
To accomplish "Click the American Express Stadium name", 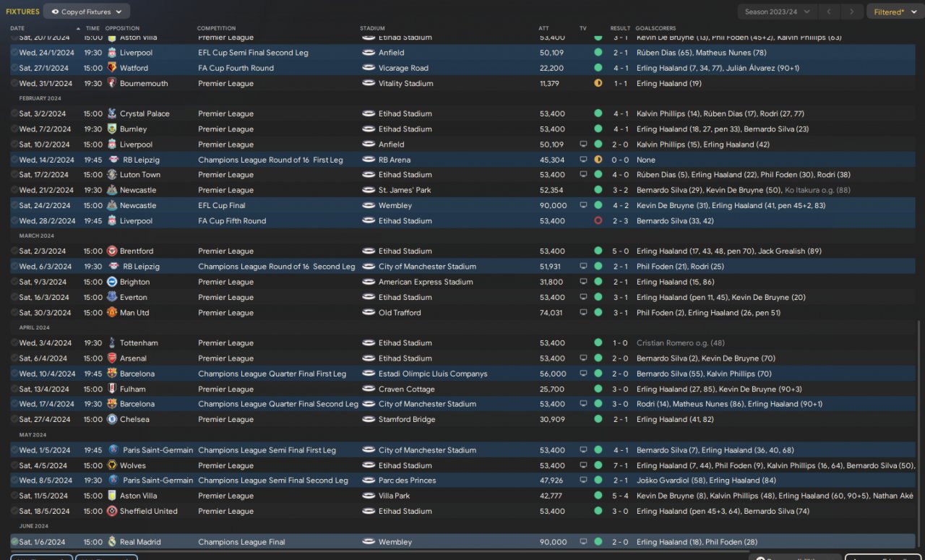I will (426, 282).
